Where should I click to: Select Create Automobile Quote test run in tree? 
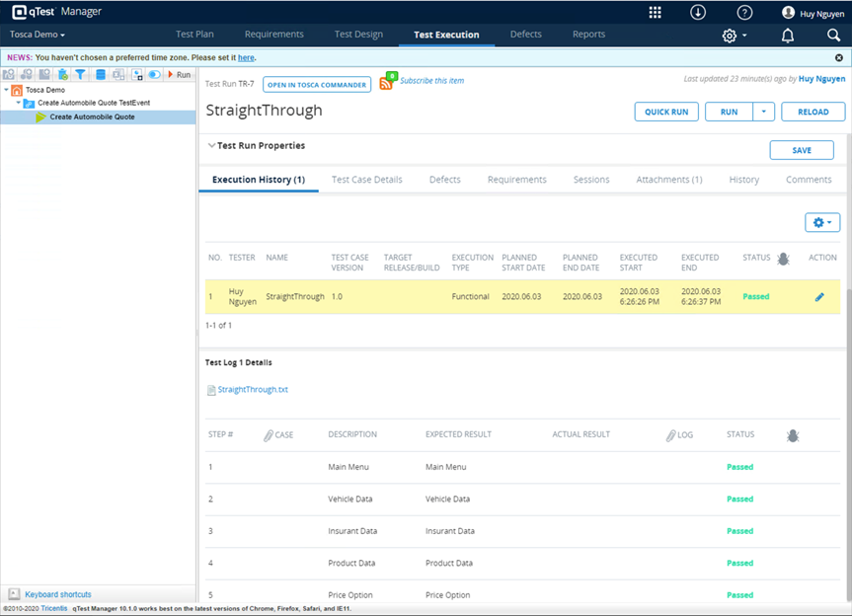92,117
